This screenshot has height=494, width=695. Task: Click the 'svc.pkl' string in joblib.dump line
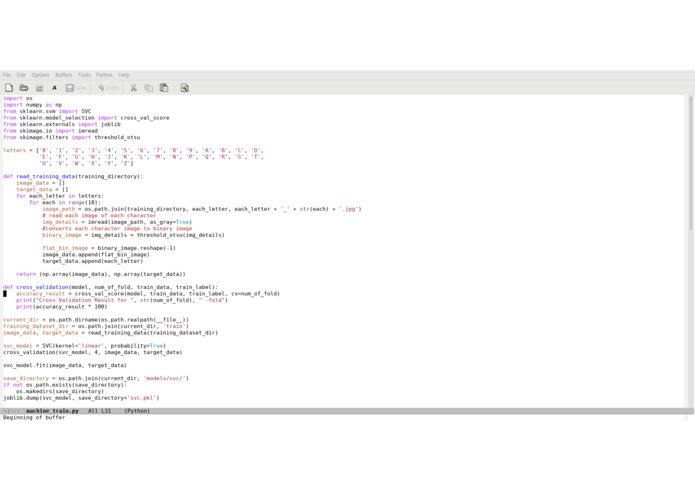tap(144, 398)
